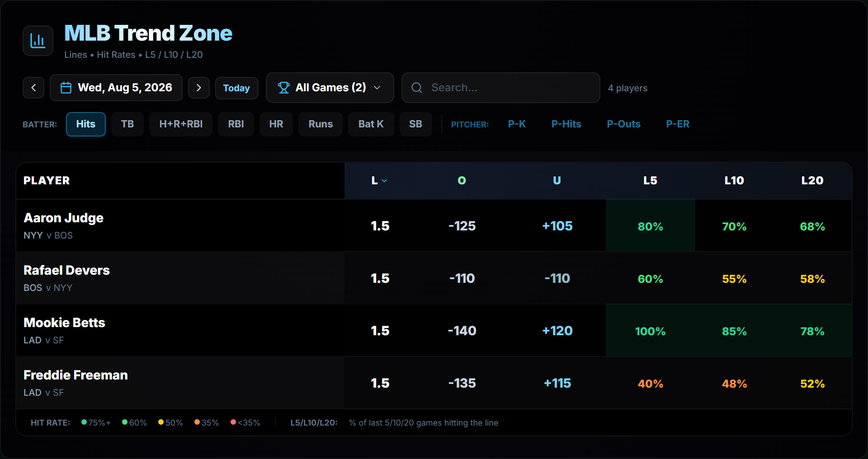Click the bar chart logo icon

tap(38, 41)
